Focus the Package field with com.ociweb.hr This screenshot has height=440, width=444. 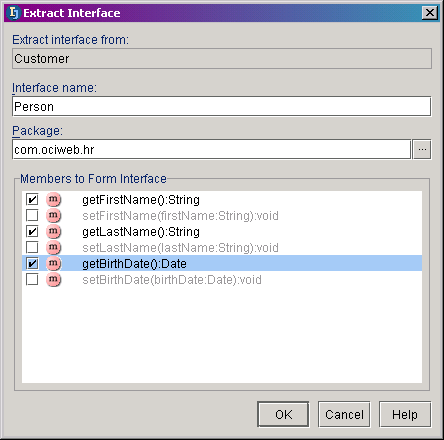(x=212, y=149)
